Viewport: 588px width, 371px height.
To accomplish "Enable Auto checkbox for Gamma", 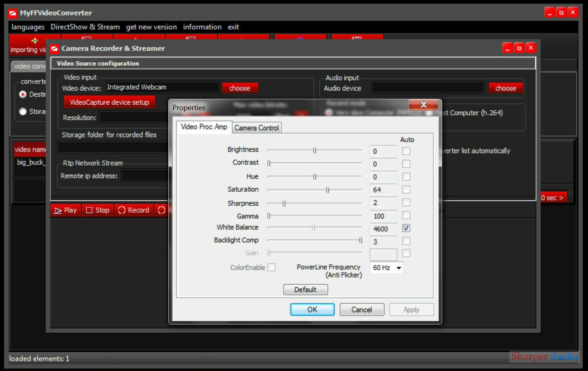I will pyautogui.click(x=406, y=215).
